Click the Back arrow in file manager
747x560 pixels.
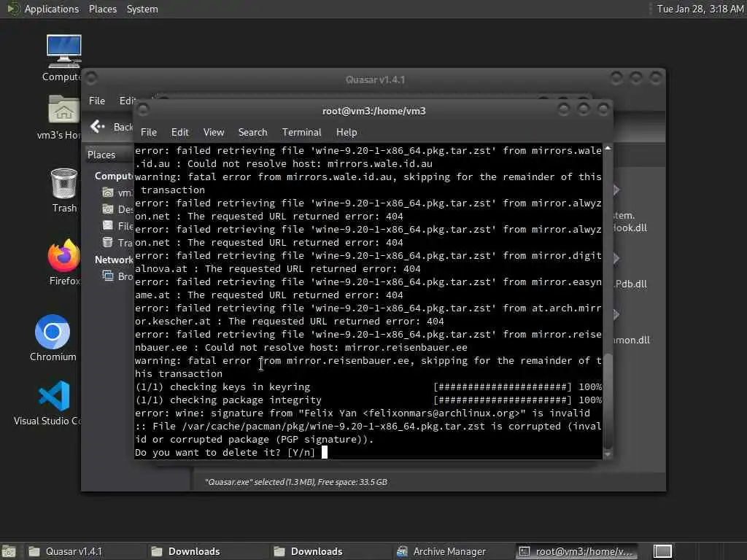pyautogui.click(x=97, y=126)
